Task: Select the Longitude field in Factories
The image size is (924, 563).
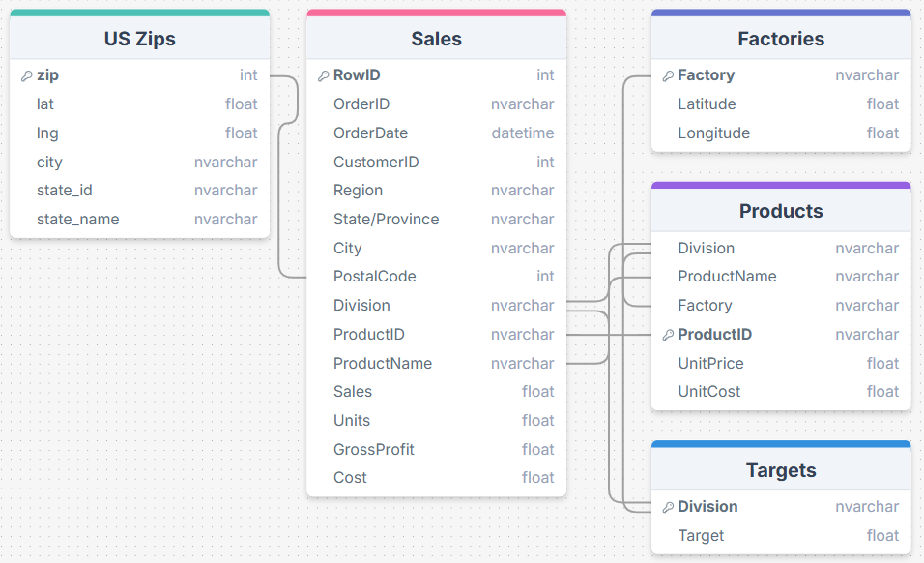Action: (714, 133)
